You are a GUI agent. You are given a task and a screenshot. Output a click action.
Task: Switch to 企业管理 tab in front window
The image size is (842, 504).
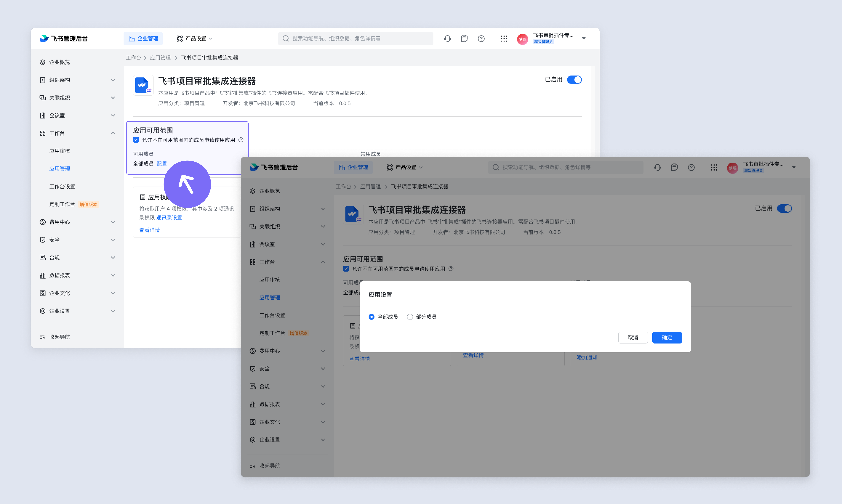click(353, 167)
